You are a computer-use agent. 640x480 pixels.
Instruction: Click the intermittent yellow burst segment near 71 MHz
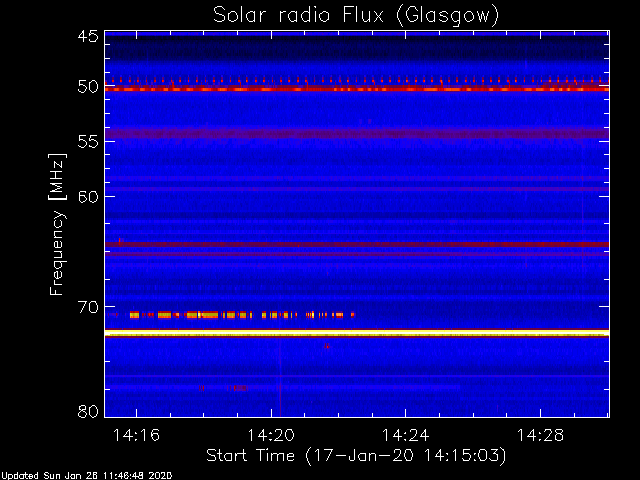click(x=242, y=315)
